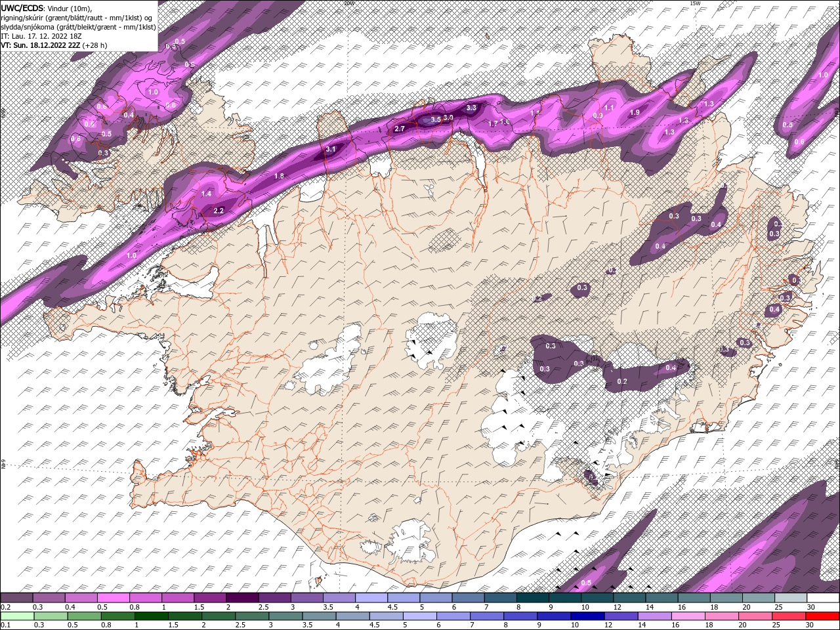Click the valid time line 'VT: Sun. 18.12.2022 22Z'
This screenshot has width=840, height=630.
[41, 45]
